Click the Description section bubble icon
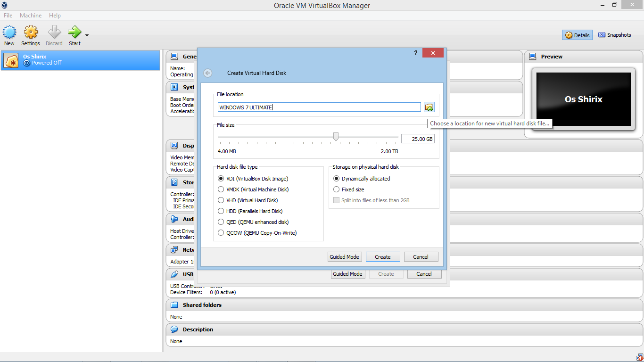644x362 pixels. pos(174,329)
